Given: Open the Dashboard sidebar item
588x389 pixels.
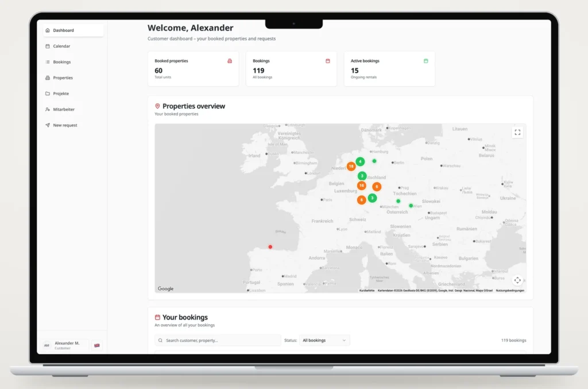Looking at the screenshot, I should click(x=73, y=30).
